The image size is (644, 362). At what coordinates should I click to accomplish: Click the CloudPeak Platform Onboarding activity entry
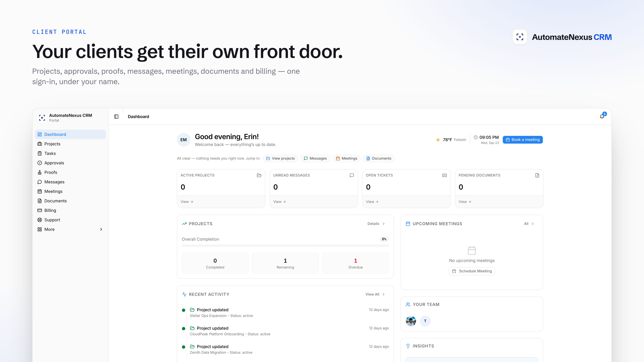285,331
